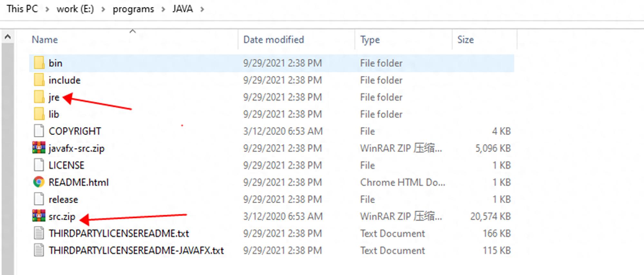Screen dimensions: 644x275
Task: Click the README.html Chrome icon
Action: [39, 182]
